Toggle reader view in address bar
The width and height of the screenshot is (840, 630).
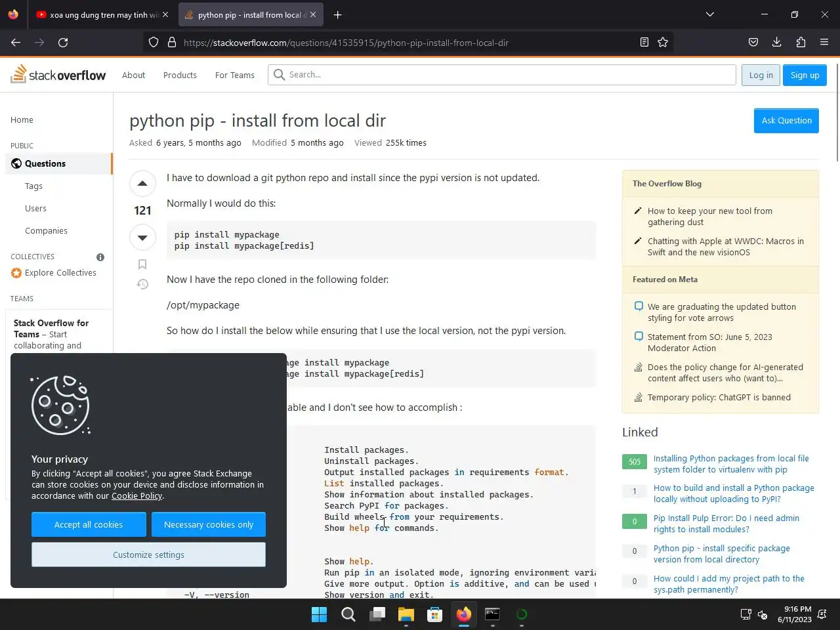[644, 42]
